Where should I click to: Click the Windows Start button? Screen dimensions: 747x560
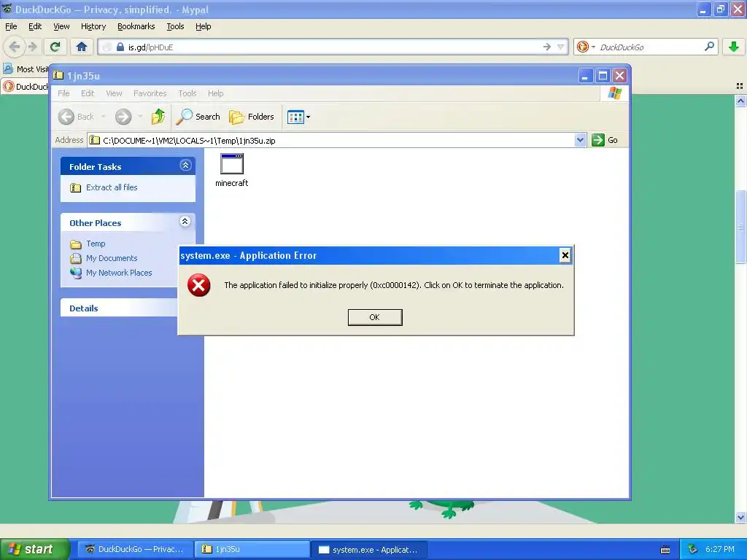click(x=34, y=549)
